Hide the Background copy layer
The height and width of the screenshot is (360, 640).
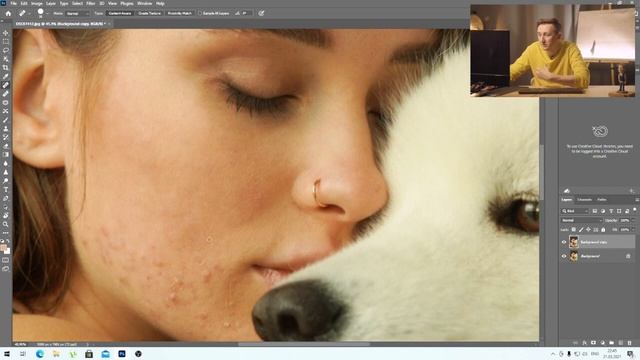click(x=564, y=242)
